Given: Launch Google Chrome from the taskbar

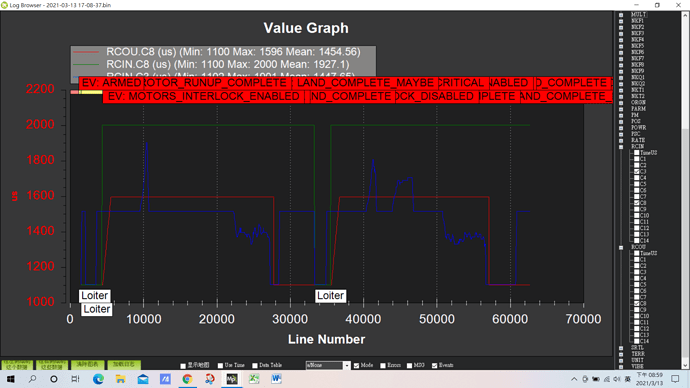Looking at the screenshot, I should (187, 379).
